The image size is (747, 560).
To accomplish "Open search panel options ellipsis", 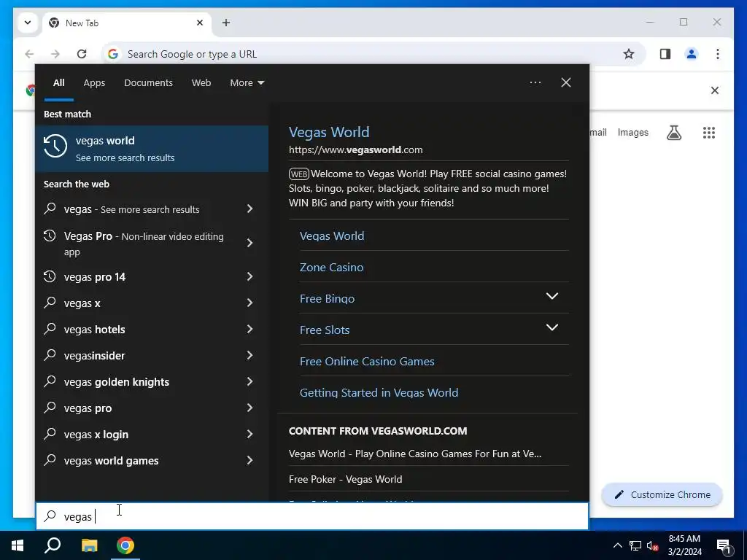I will pos(535,82).
